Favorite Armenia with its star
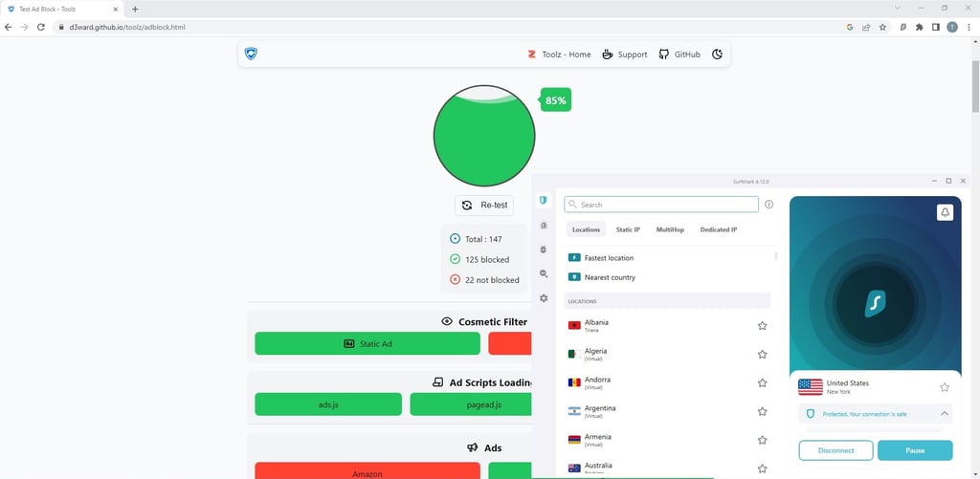 pyautogui.click(x=762, y=440)
